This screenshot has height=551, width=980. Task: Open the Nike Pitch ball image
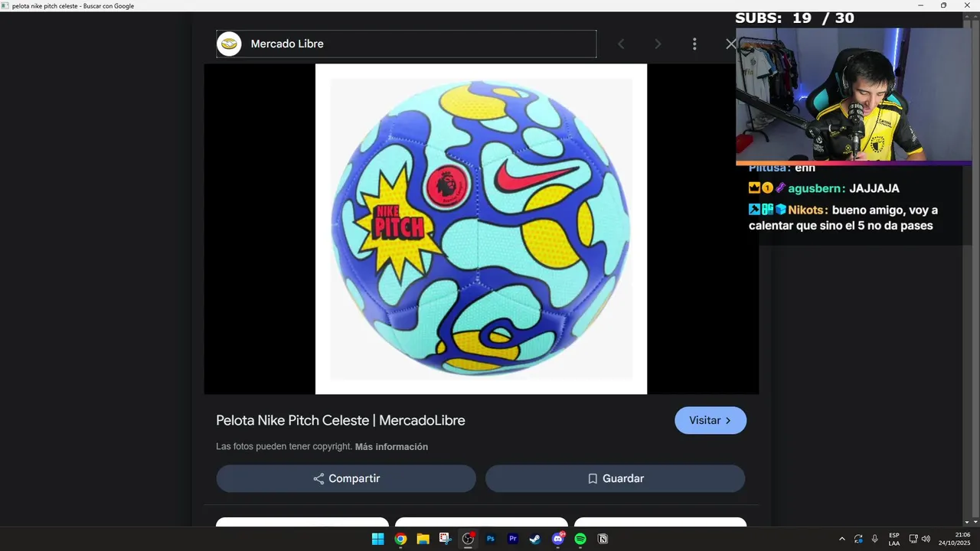[x=481, y=229]
